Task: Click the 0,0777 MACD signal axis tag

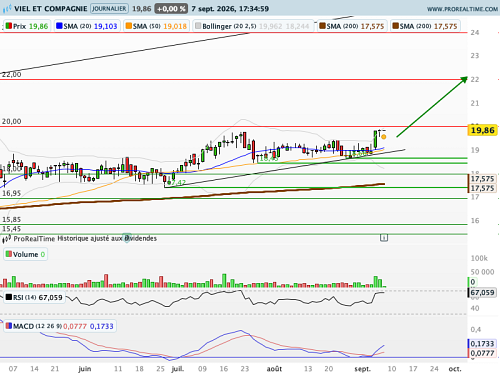Action: [x=482, y=353]
